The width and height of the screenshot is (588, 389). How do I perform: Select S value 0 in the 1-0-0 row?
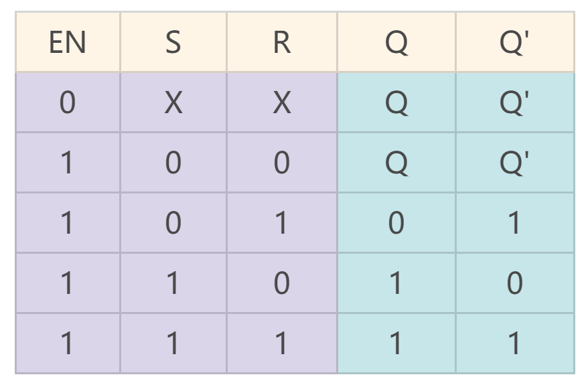pos(173,163)
